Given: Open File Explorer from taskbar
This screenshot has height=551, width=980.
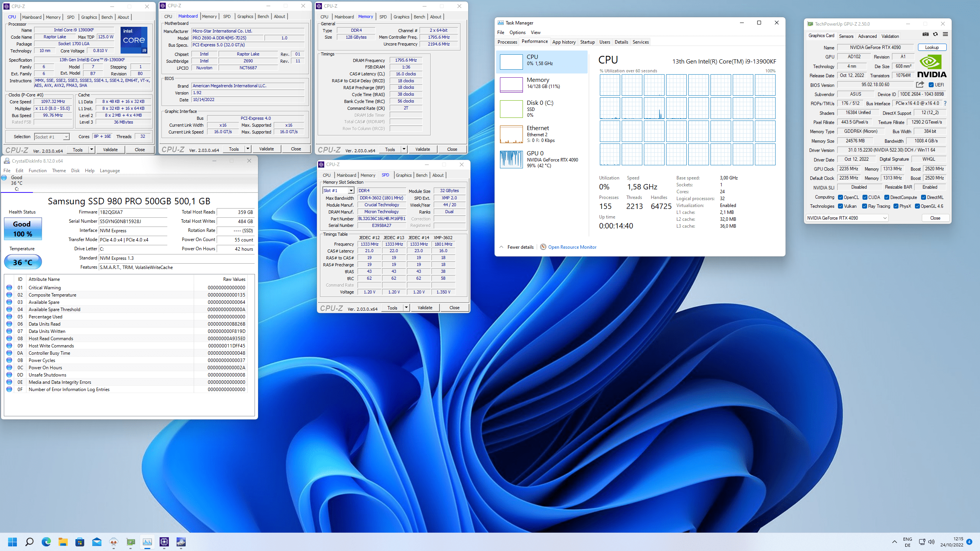Looking at the screenshot, I should (63, 542).
